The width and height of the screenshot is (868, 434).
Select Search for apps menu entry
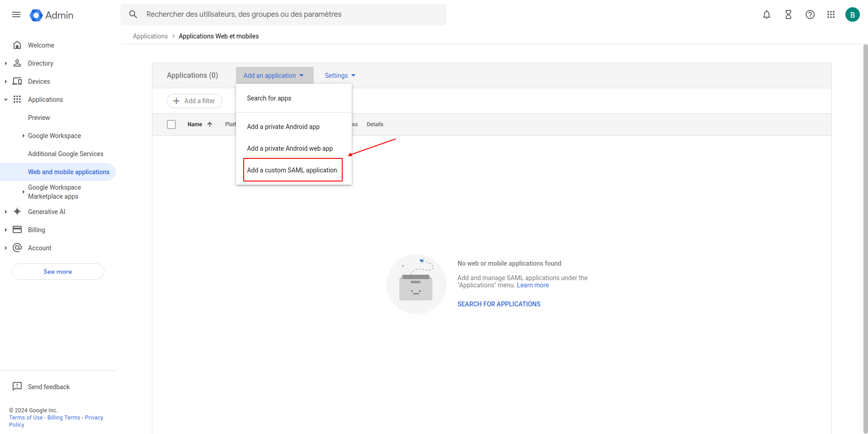pos(269,98)
